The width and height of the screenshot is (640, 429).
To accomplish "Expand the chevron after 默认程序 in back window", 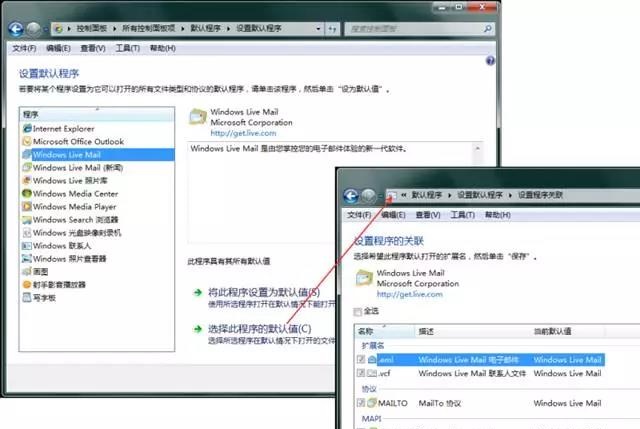I will pos(228,29).
